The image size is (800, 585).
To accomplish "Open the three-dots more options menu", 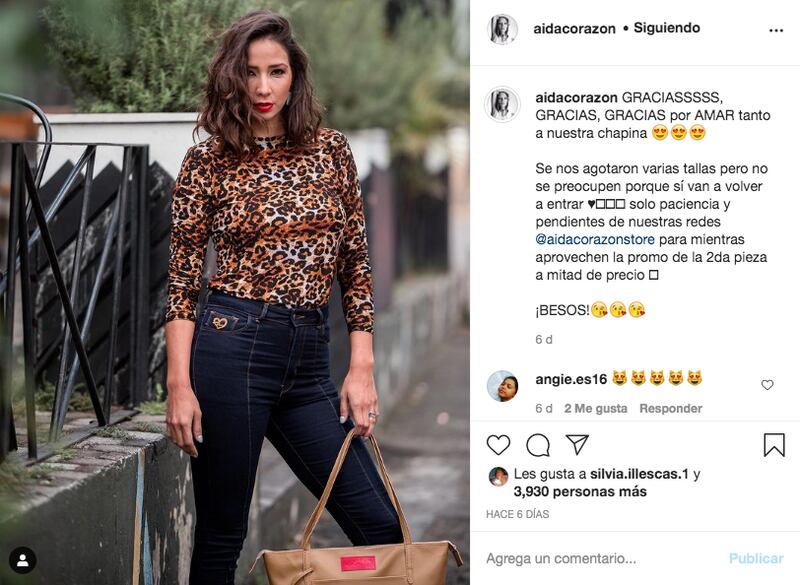I will click(776, 31).
